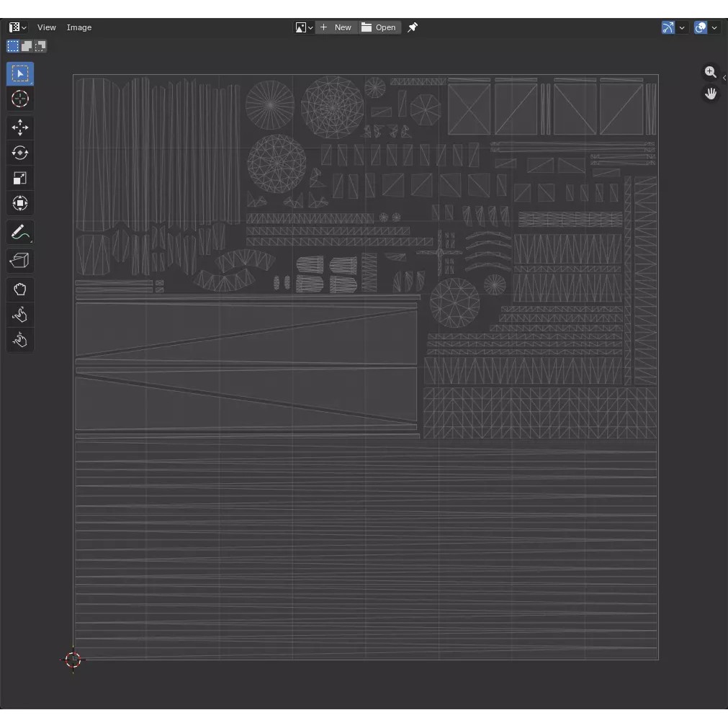Open the editor type dropdown

point(18,27)
